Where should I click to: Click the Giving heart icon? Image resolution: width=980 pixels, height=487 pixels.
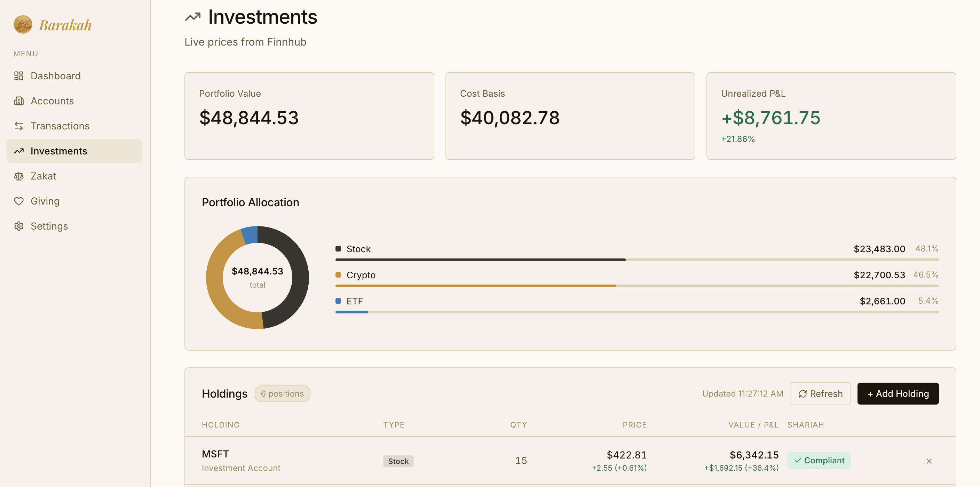pyautogui.click(x=19, y=201)
